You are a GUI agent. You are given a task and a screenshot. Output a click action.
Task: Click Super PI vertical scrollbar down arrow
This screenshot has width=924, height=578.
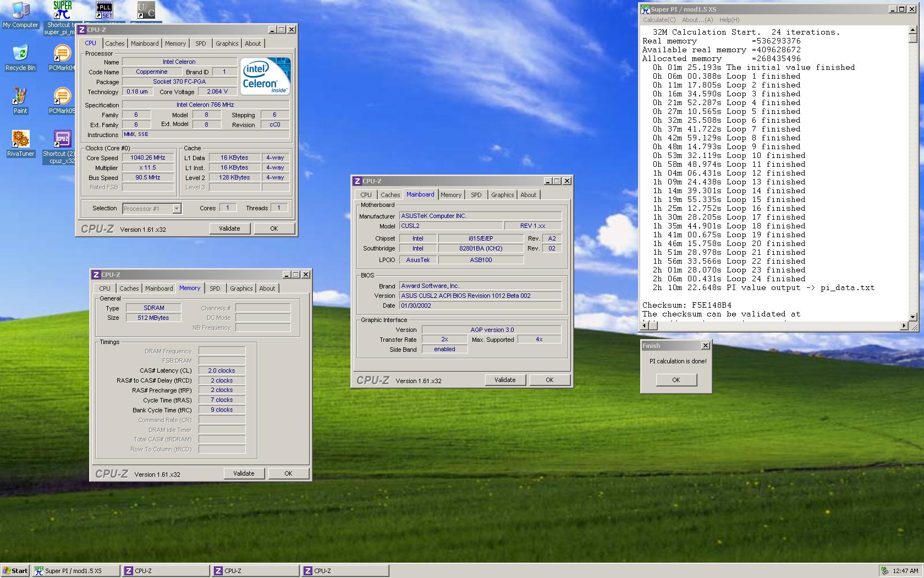pos(913,317)
